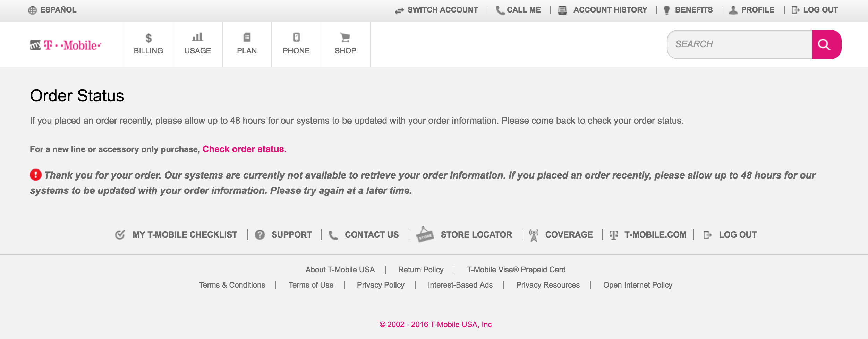The width and height of the screenshot is (868, 339).
Task: Click the shopping cart Shop icon
Action: 345,37
